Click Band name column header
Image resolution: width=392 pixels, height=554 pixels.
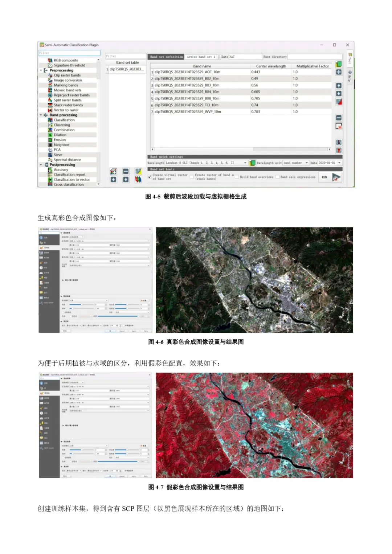[202, 66]
